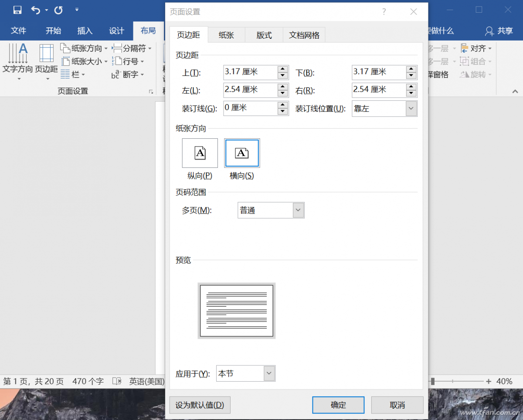Click the zoom slider plus button
The width and height of the screenshot is (523, 420).
[489, 381]
